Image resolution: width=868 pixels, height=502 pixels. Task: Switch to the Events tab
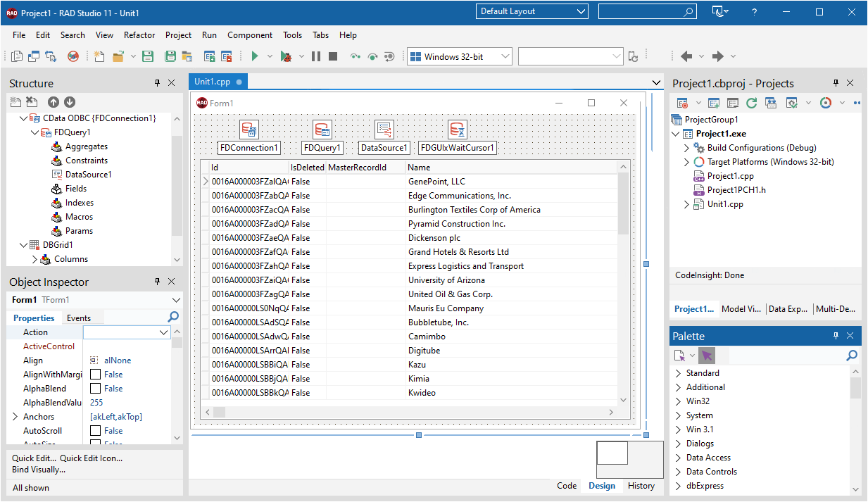point(79,318)
